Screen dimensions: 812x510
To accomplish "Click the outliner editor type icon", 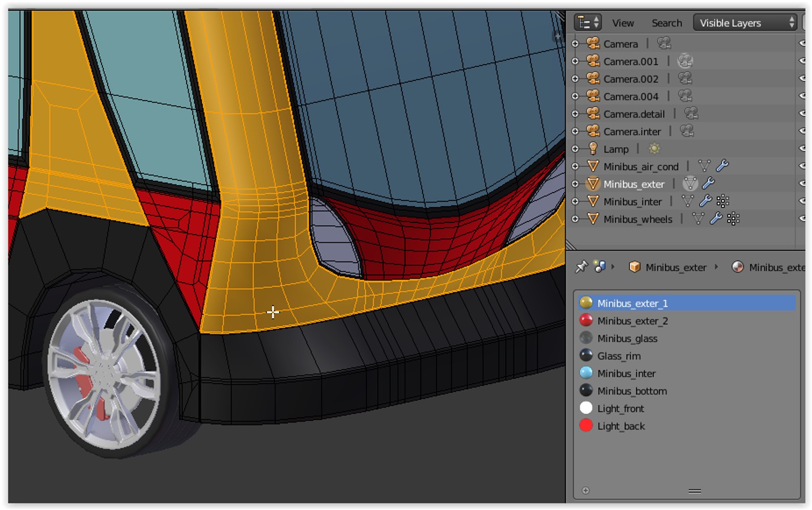I will tap(587, 23).
